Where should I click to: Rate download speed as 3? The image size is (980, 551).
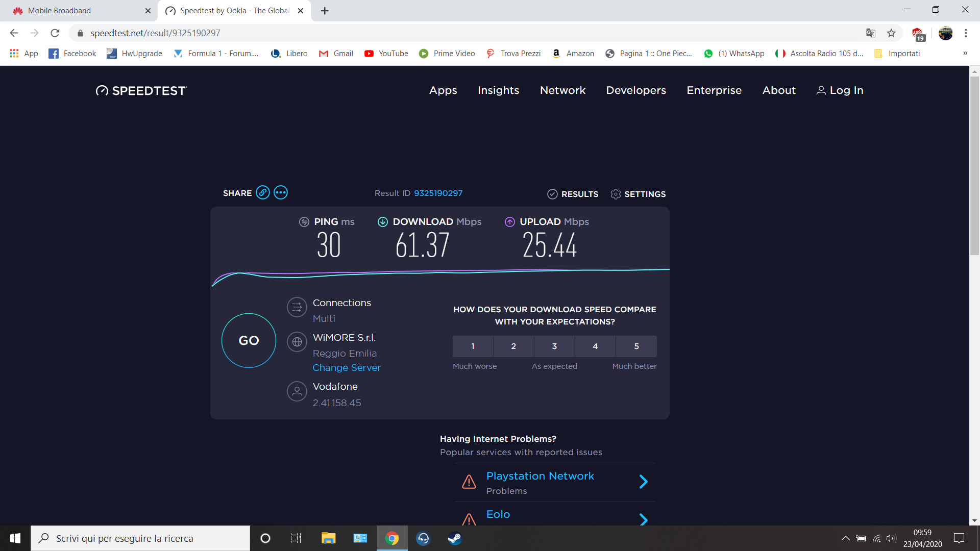(554, 346)
